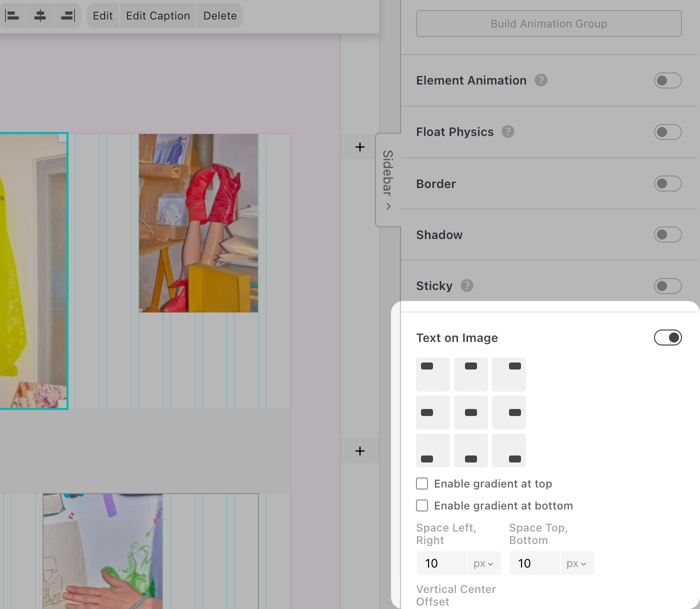Enable the Shadow toggle
Image resolution: width=700 pixels, height=609 pixels.
coord(667,234)
